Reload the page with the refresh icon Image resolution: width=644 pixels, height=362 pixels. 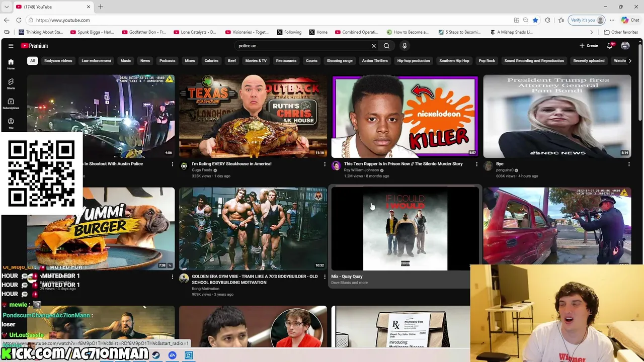(19, 20)
